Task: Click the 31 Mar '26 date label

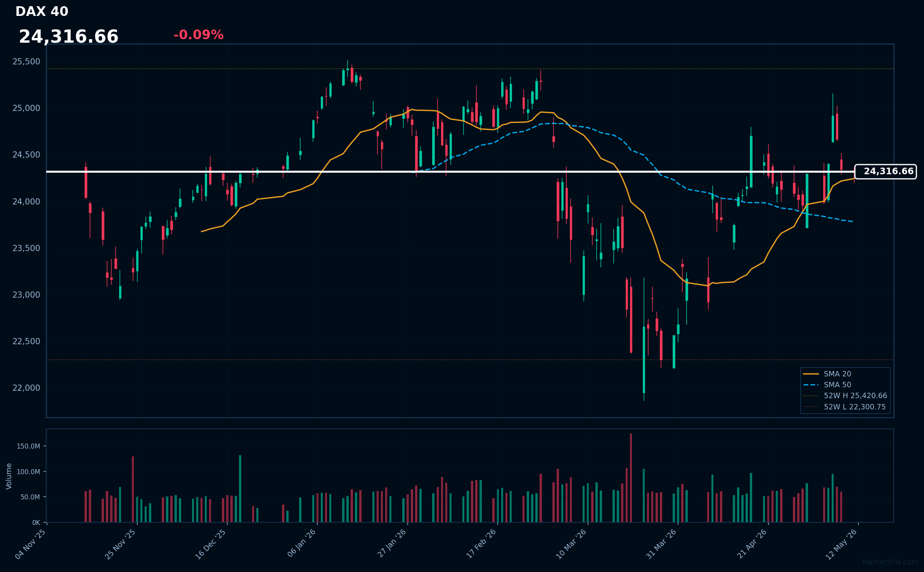Action: [x=661, y=544]
